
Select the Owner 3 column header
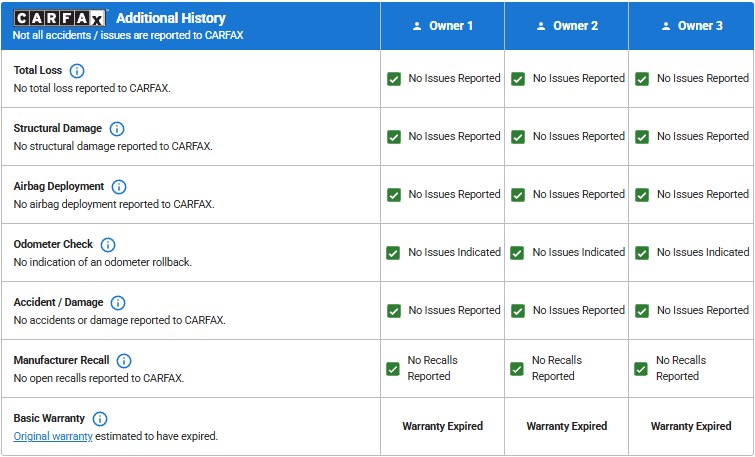coord(690,26)
